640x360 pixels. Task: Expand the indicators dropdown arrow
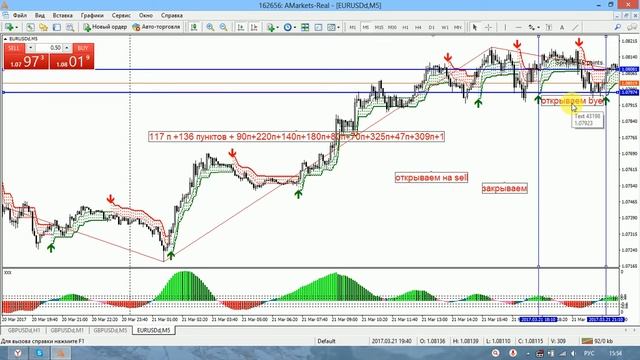coord(278,27)
